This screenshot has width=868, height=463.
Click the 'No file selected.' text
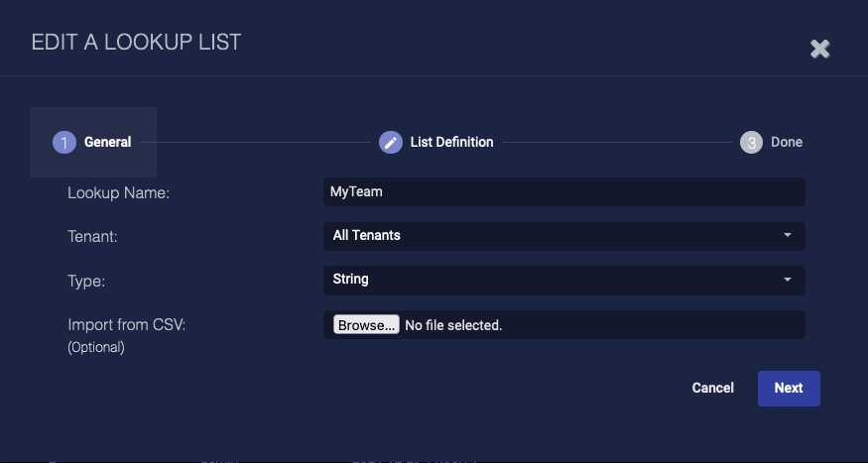tap(453, 325)
